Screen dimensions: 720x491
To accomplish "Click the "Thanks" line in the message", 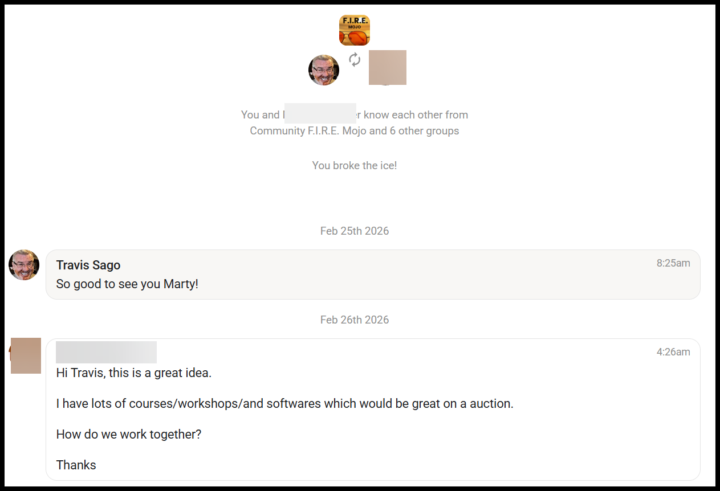I will [x=76, y=465].
